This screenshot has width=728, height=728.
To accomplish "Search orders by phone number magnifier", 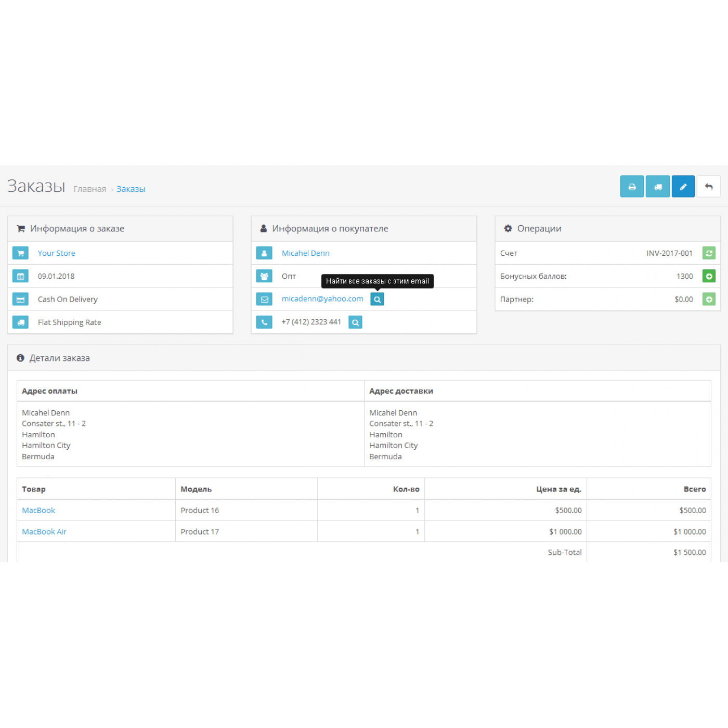I will pyautogui.click(x=355, y=322).
